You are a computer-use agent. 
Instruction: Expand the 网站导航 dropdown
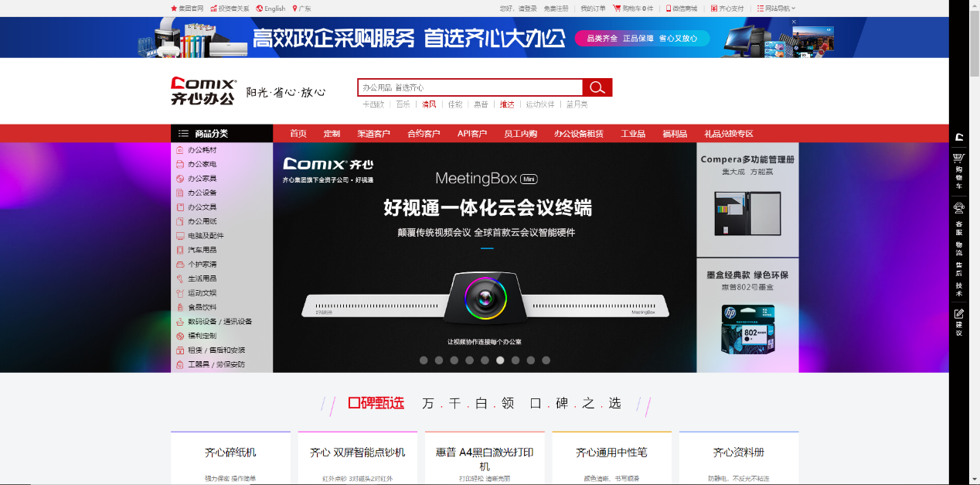pyautogui.click(x=776, y=9)
